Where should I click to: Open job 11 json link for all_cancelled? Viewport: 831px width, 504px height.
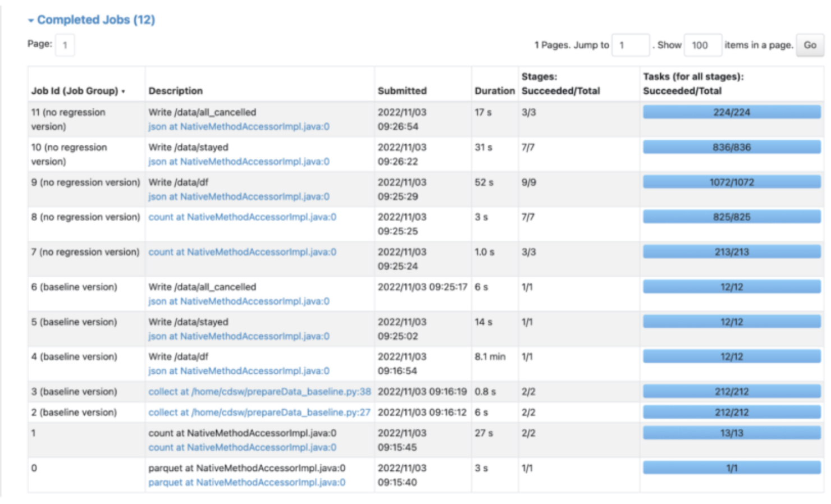click(x=239, y=127)
